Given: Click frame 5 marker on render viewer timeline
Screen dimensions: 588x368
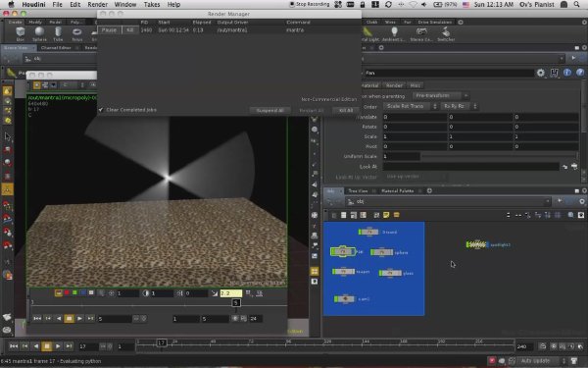Looking at the screenshot, I should point(236,302).
